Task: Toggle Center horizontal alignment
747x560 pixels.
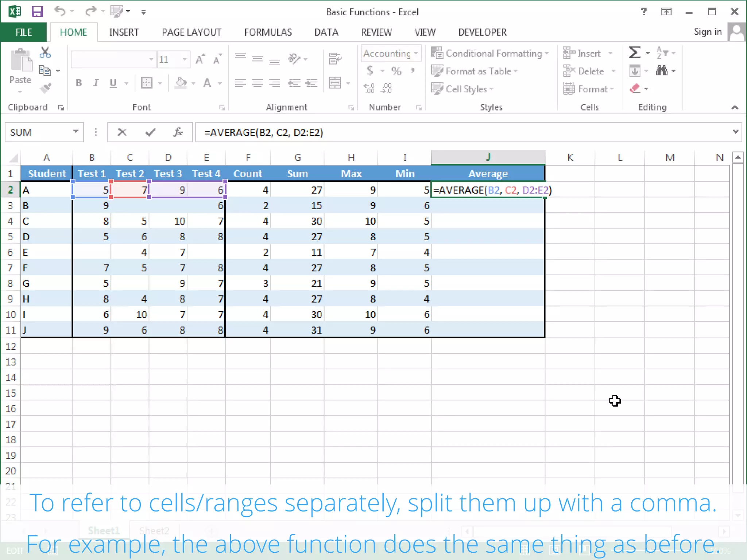Action: 258,83
